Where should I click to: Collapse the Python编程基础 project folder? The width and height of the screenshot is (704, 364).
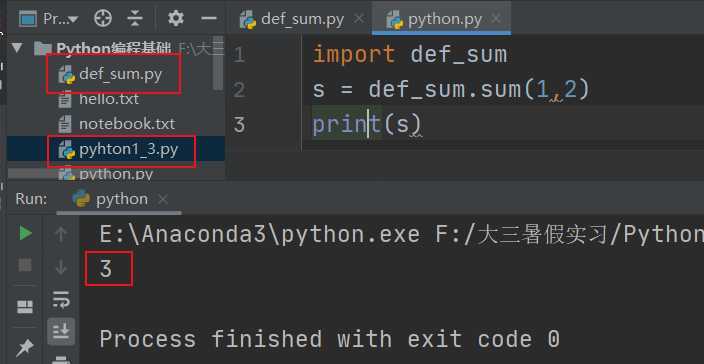[18, 48]
